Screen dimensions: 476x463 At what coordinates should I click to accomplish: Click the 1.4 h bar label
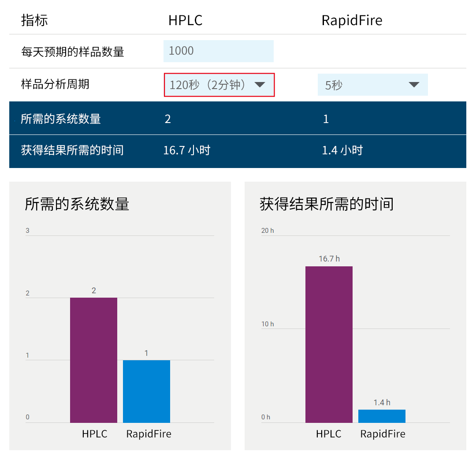(382, 403)
